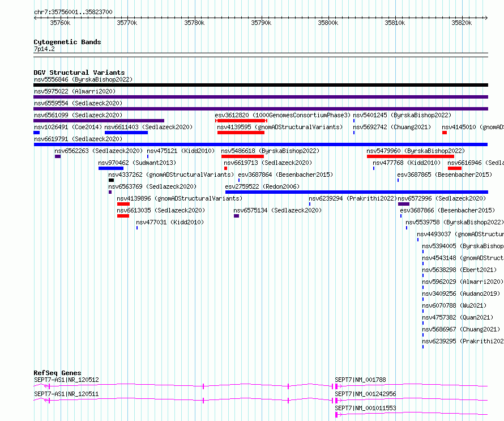
Task: Open nsv5686967 (Chuang2021) label
Action: tap(461, 329)
